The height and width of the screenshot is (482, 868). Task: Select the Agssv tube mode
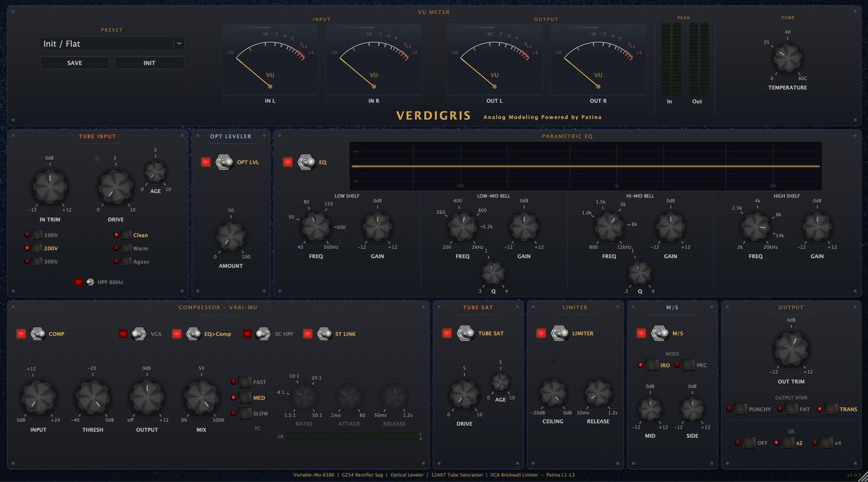[126, 262]
